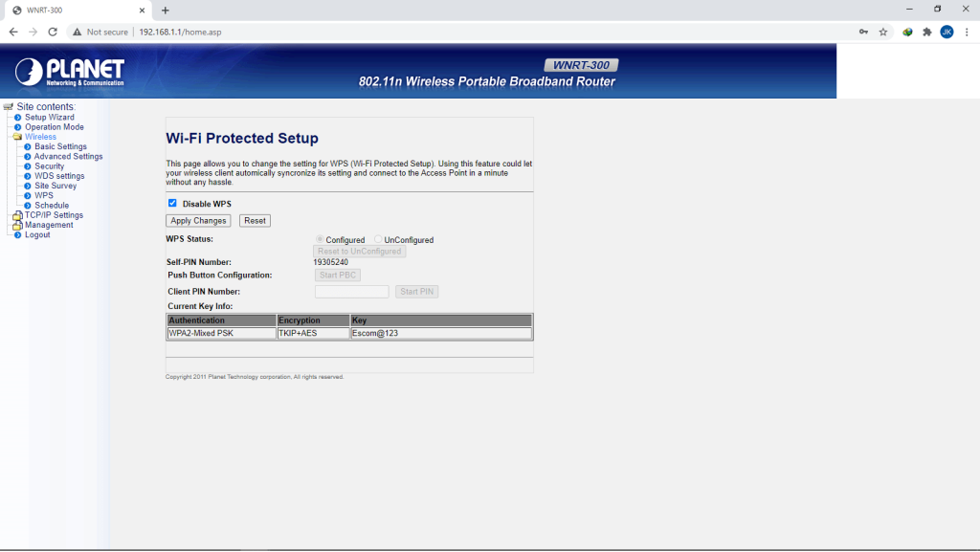
Task: Click the WNRT-300 model badge
Action: pyautogui.click(x=581, y=65)
